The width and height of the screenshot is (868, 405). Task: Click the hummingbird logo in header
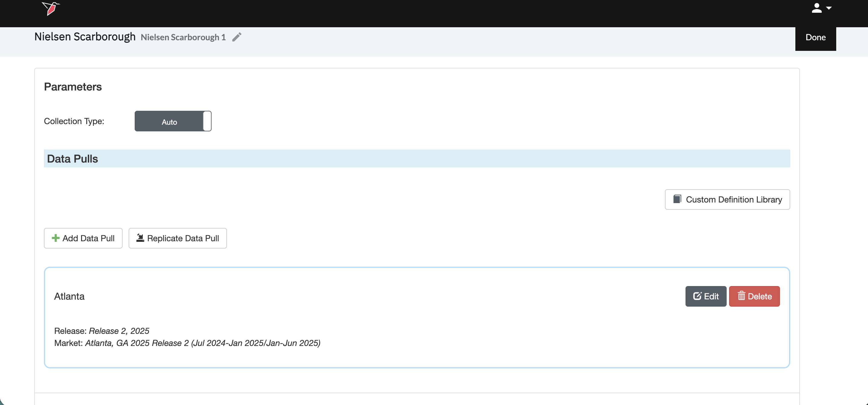click(51, 8)
